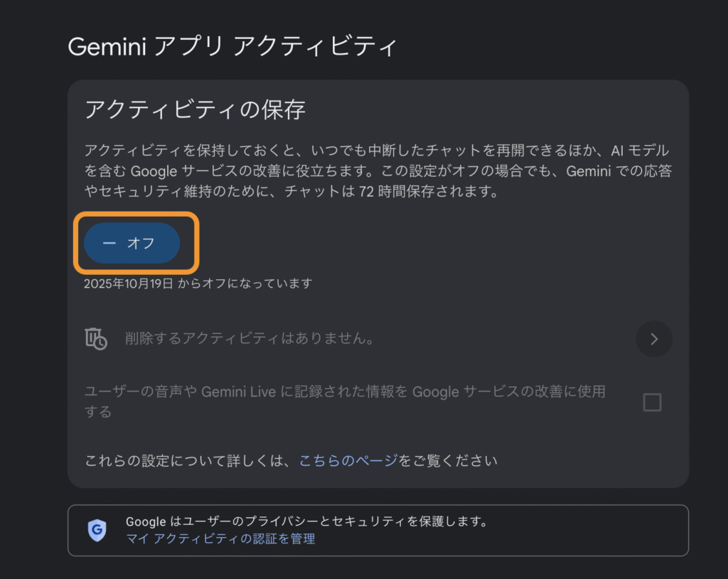Expand the delete activity row chevron arrow
This screenshot has width=728, height=579.
pyautogui.click(x=654, y=339)
